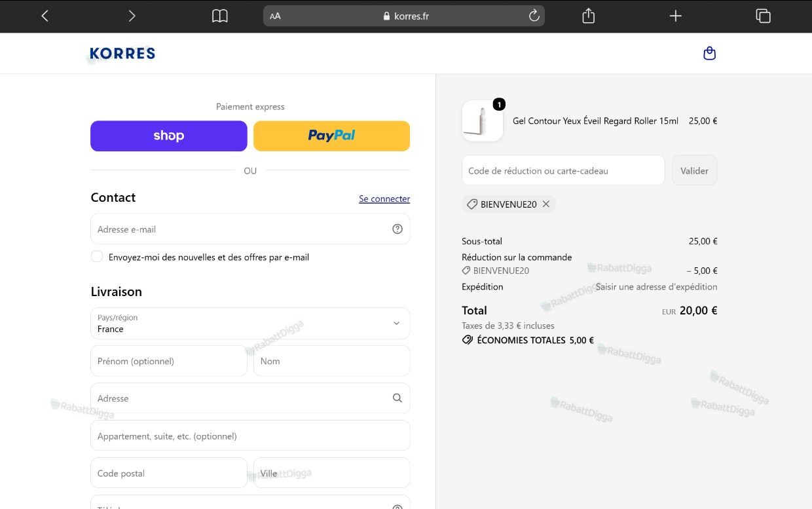The width and height of the screenshot is (812, 509).
Task: Click the Taxes de 3,33 € incluses text
Action: 508,326
